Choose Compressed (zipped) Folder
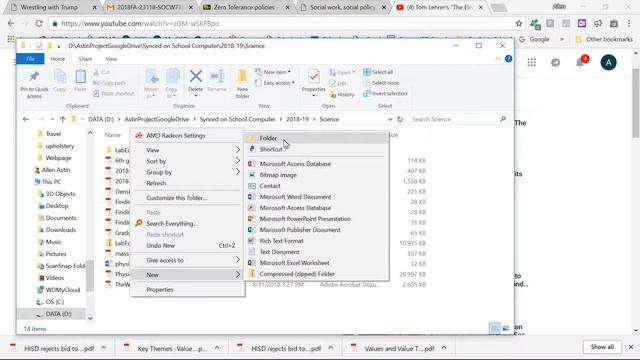The width and height of the screenshot is (640, 360). (316, 274)
